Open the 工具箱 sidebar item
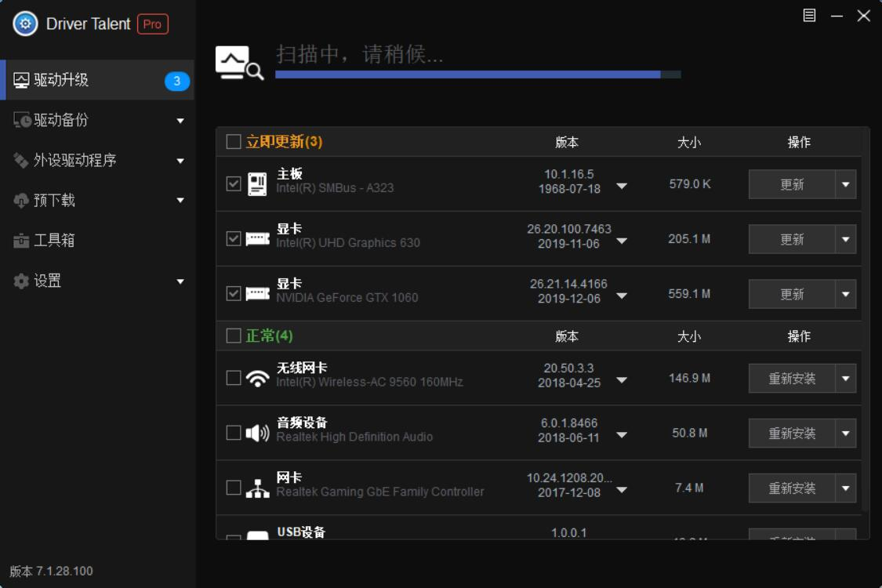Image resolution: width=882 pixels, height=588 pixels. click(x=96, y=241)
